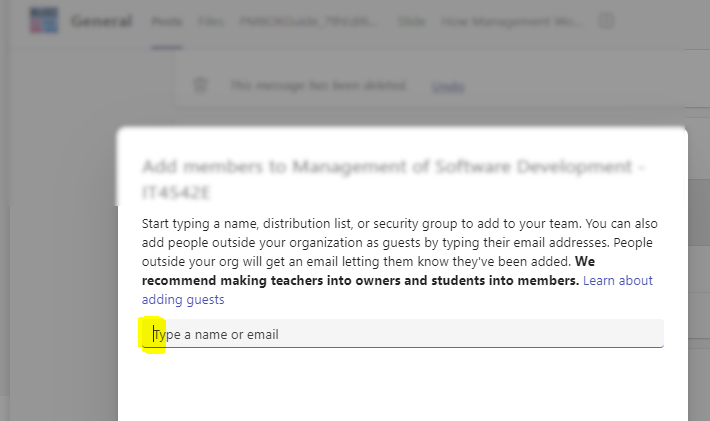
Task: Click the team avatar beside General
Action: (x=44, y=20)
